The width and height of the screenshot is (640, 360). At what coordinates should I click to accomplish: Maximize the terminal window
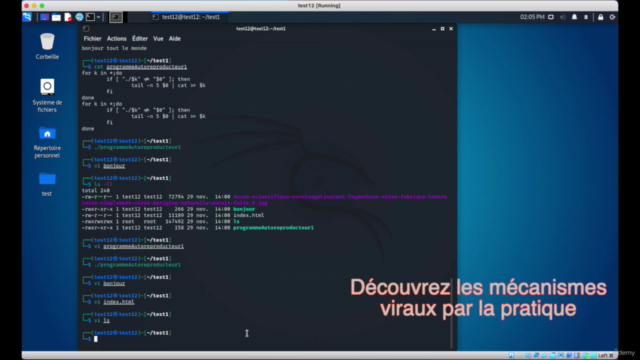click(442, 29)
